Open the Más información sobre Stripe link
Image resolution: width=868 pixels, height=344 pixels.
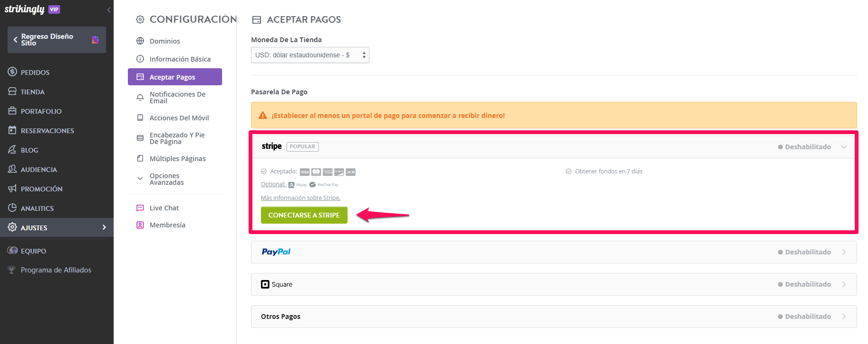[x=301, y=198]
